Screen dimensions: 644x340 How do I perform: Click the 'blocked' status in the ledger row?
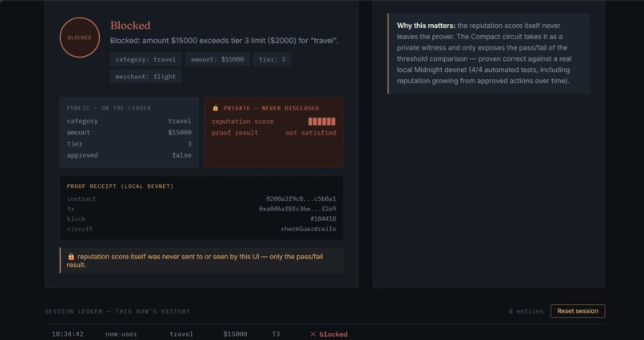click(x=333, y=334)
